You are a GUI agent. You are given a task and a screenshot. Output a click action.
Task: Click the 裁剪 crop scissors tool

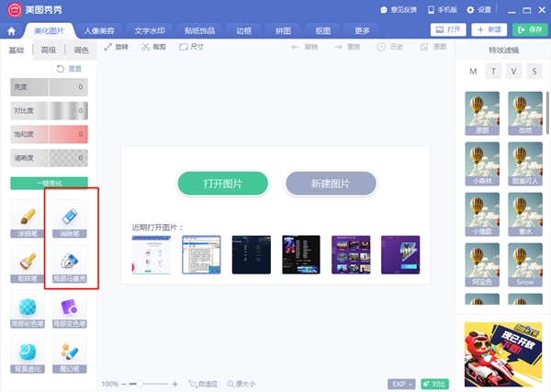click(x=153, y=47)
